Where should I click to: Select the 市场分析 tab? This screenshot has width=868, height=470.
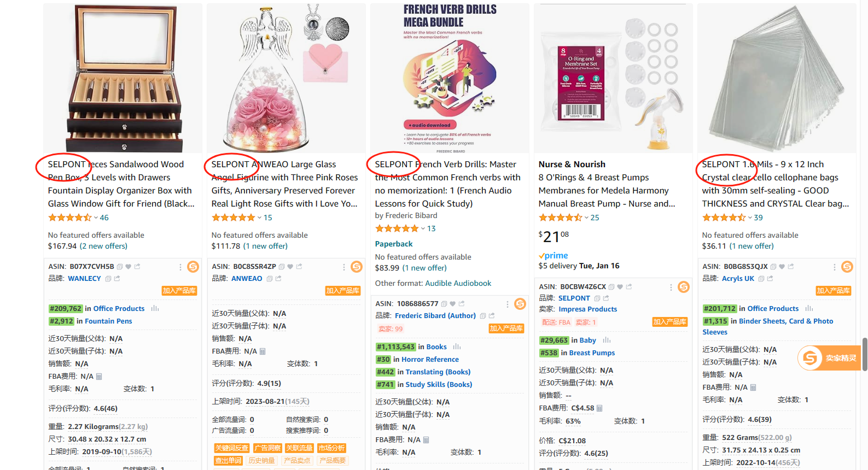[x=331, y=448]
